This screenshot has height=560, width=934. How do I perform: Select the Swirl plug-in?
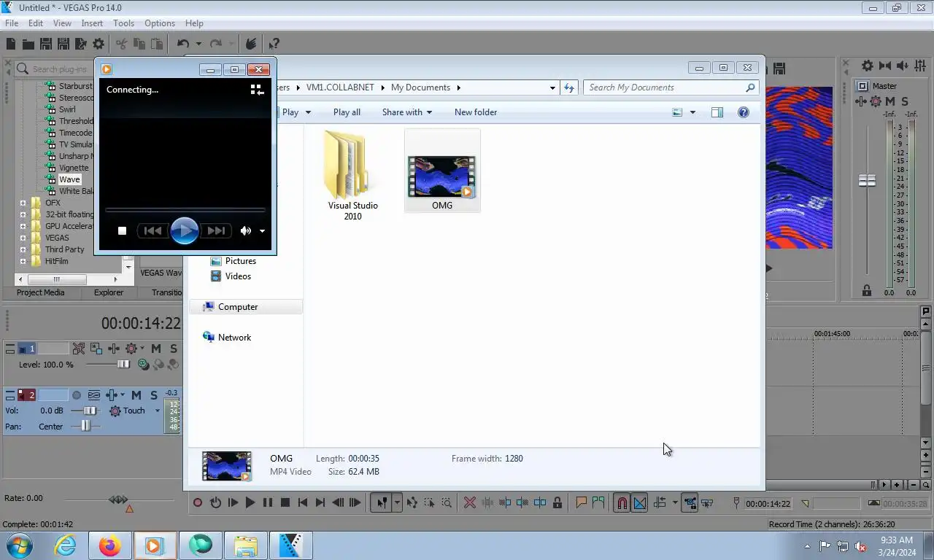[x=67, y=109]
